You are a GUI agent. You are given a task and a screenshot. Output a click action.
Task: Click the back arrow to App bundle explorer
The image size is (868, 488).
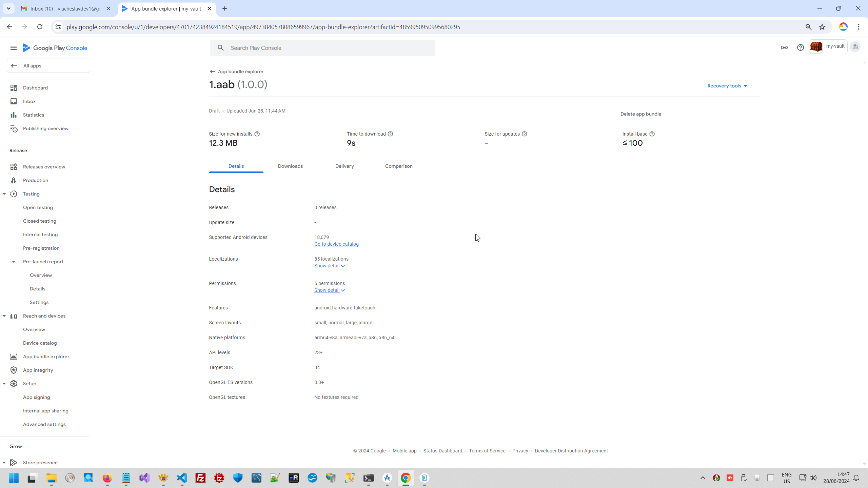(x=212, y=72)
